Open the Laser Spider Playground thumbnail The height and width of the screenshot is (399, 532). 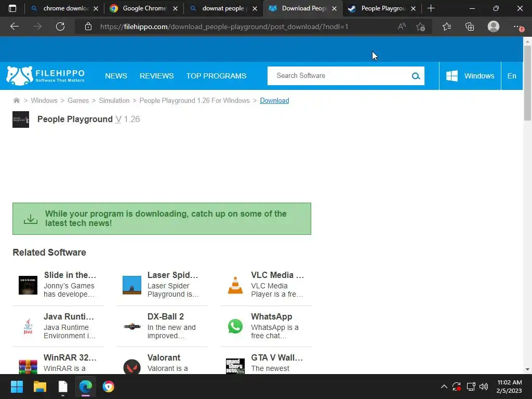(131, 285)
